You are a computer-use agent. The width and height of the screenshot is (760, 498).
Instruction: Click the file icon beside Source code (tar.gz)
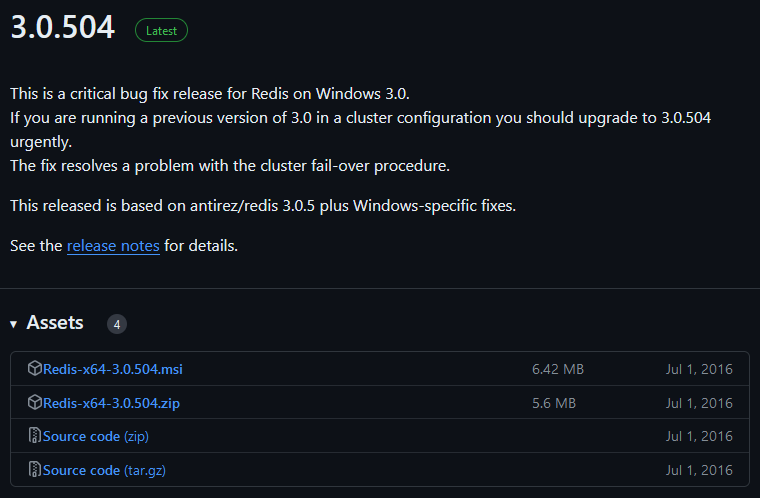point(35,470)
